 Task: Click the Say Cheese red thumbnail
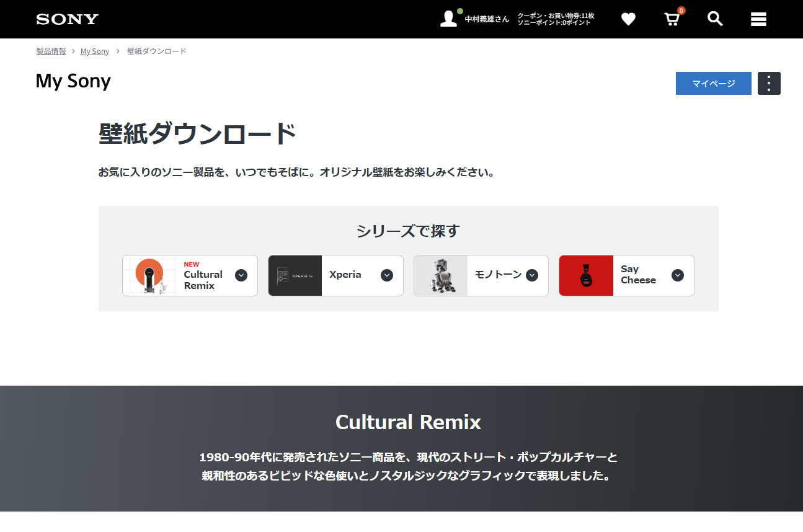click(586, 275)
